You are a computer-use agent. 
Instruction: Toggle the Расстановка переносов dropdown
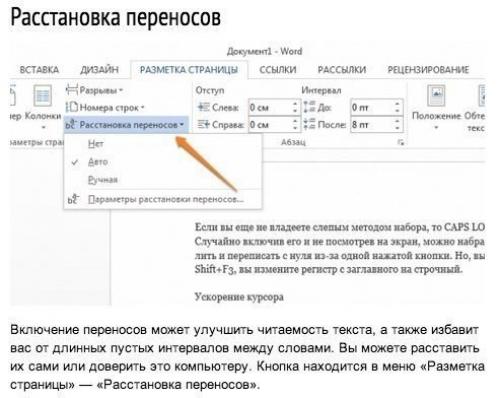point(182,125)
